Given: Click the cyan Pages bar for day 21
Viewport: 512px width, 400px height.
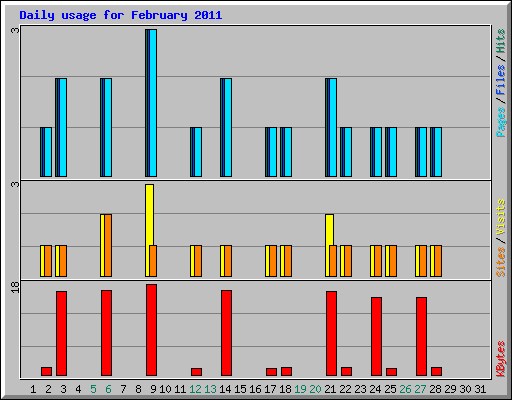Looking at the screenshot, I should click(x=333, y=127).
